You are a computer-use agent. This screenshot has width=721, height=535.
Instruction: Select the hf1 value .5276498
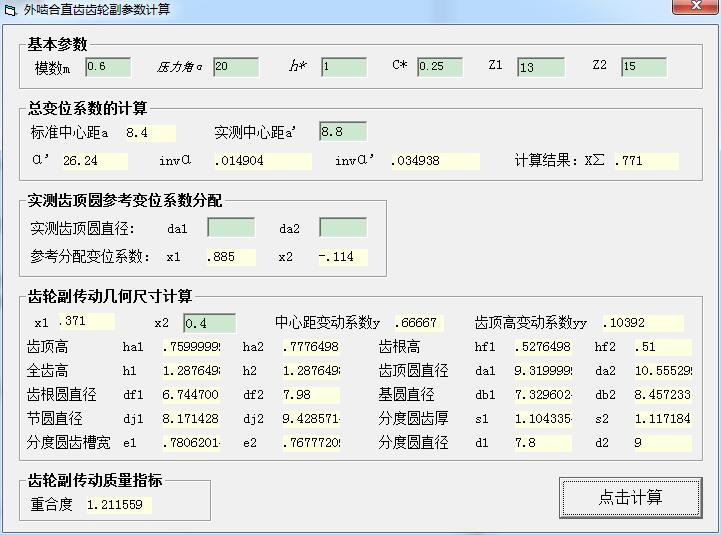543,347
